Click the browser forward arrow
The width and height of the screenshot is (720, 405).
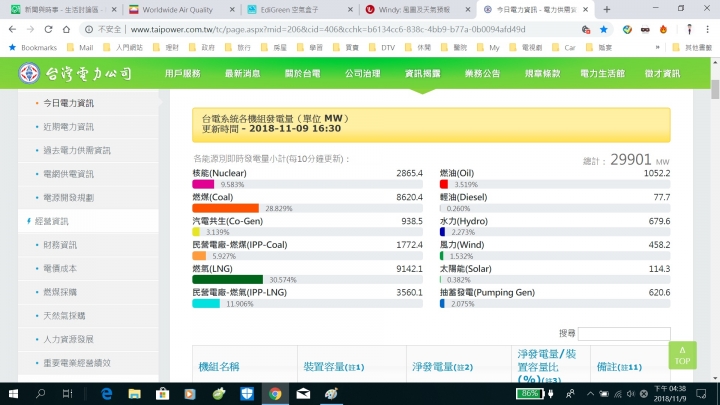click(30, 29)
